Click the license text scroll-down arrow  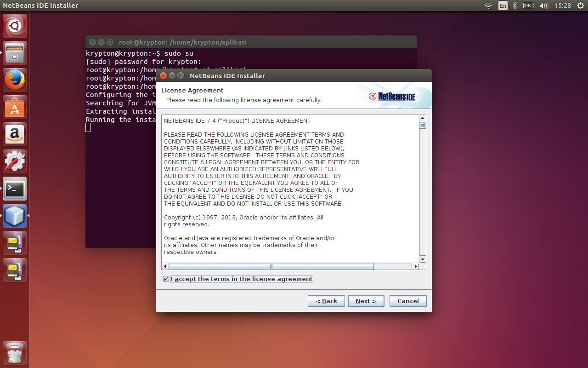pyautogui.click(x=423, y=259)
